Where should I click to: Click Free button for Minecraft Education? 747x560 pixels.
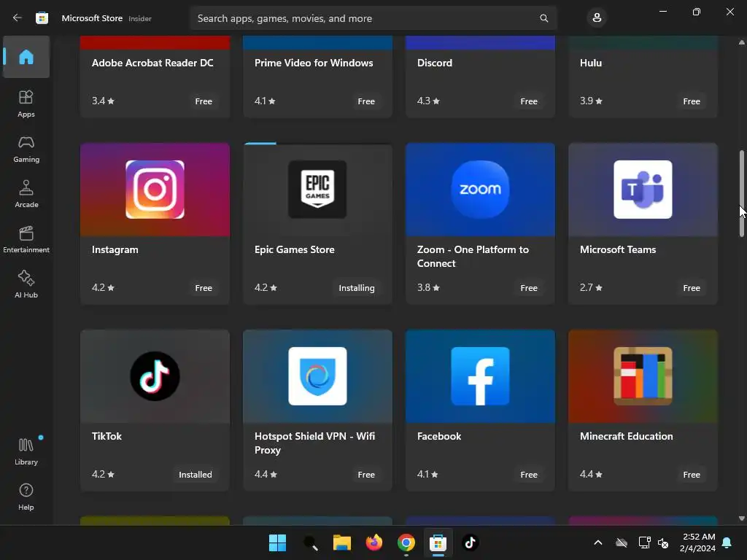click(692, 474)
